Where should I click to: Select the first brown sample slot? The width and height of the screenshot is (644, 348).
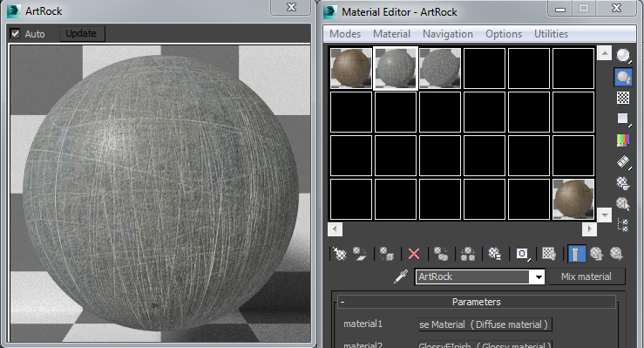(351, 68)
